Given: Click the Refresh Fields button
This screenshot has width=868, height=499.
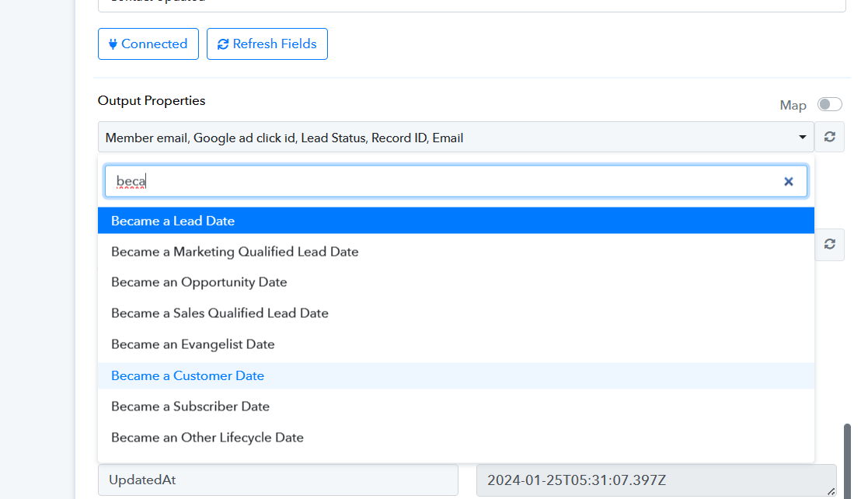Looking at the screenshot, I should [x=267, y=44].
